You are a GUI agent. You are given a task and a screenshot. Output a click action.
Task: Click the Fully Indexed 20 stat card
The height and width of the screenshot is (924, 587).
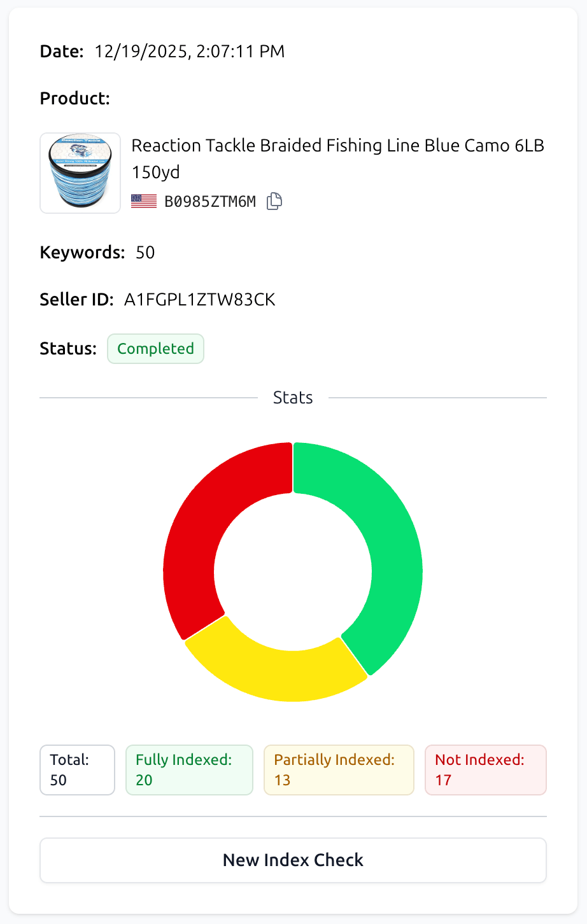[x=189, y=769]
